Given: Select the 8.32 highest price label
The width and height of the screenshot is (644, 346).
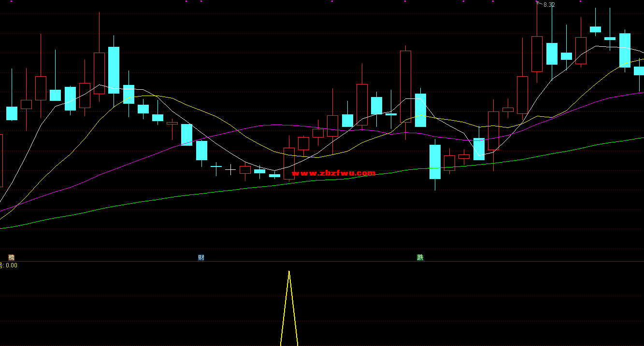Looking at the screenshot, I should click(x=549, y=5).
